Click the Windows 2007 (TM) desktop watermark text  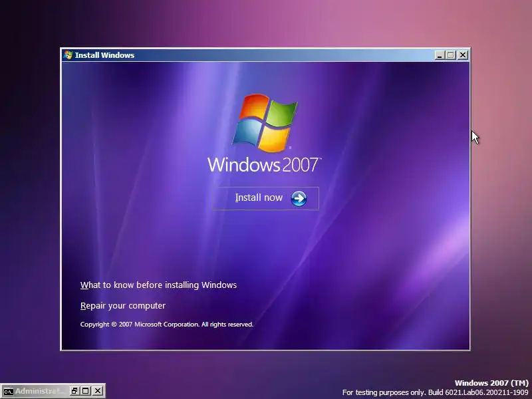tap(491, 383)
